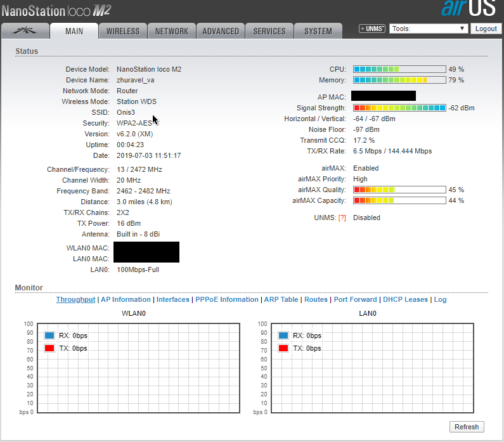Click LAN0 speed '100Mbps-Full'

coord(138,270)
